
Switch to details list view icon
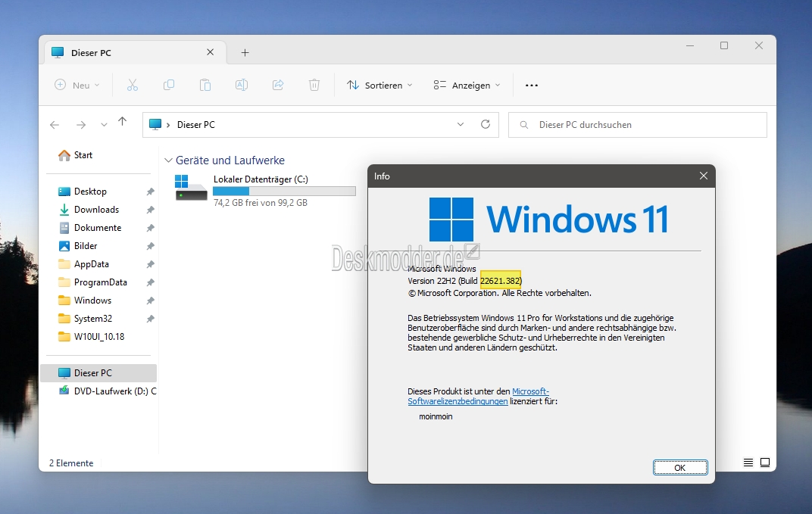click(x=748, y=463)
